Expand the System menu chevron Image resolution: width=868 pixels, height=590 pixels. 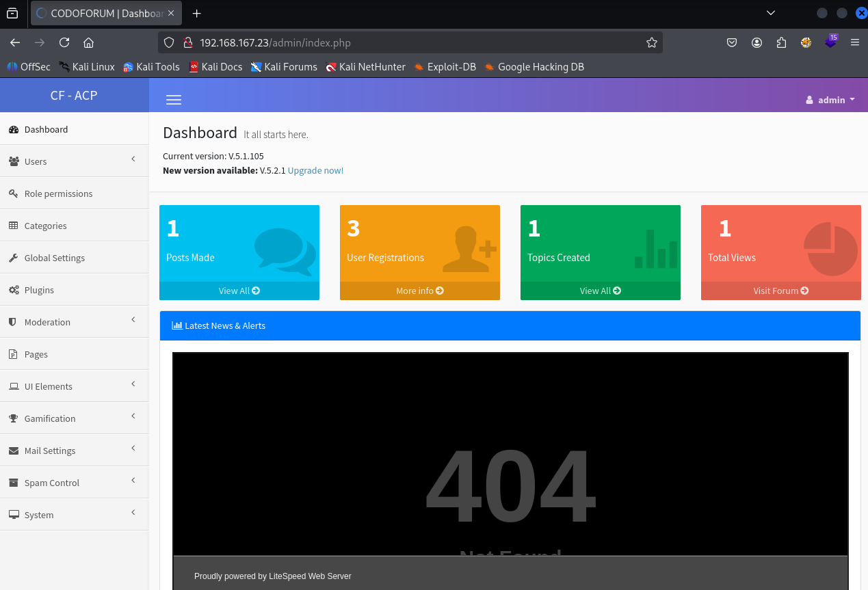(133, 513)
